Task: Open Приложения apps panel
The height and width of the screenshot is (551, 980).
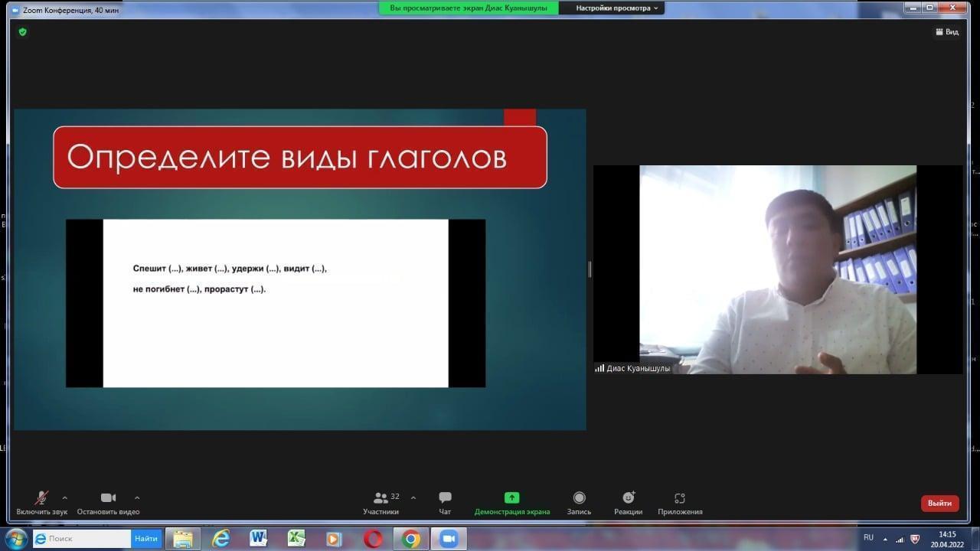Action: coord(679,498)
